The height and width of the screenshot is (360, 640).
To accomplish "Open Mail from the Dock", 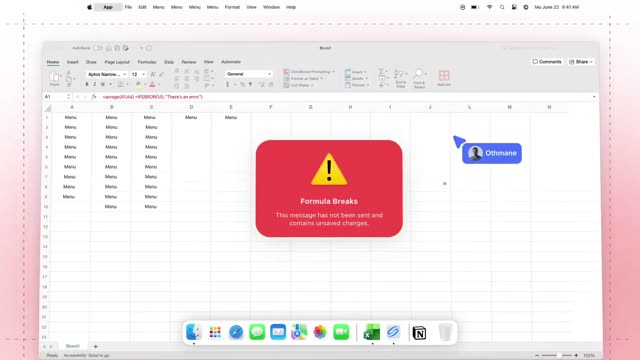I will point(278,332).
